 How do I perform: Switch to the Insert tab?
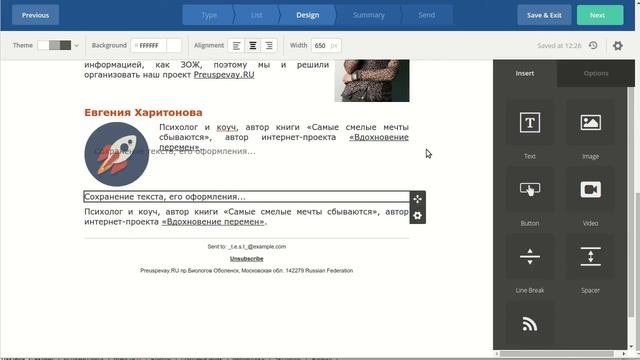click(524, 73)
